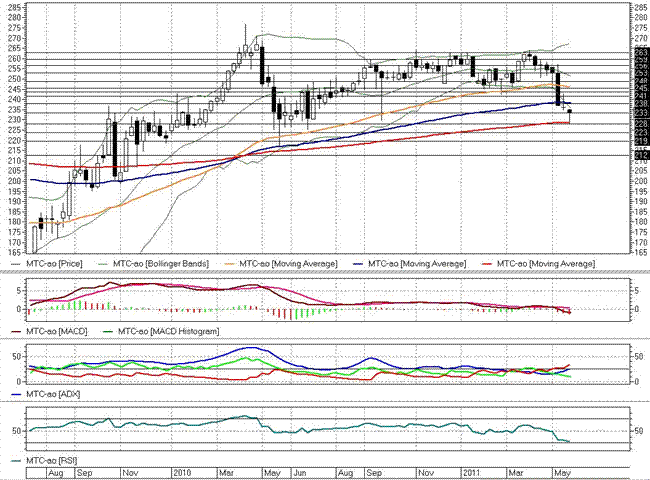This screenshot has height=480, width=650.
Task: Click 280 on the right price axis
Action: [x=641, y=18]
